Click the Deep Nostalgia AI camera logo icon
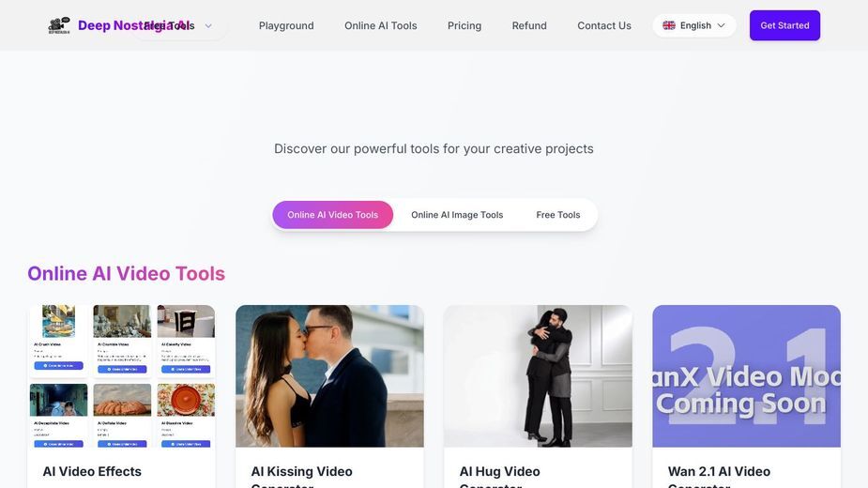This screenshot has height=488, width=868. 59,25
